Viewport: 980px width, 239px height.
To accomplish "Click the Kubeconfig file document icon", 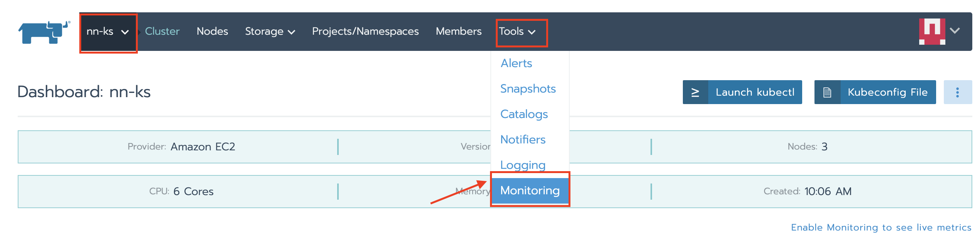I will tap(827, 93).
